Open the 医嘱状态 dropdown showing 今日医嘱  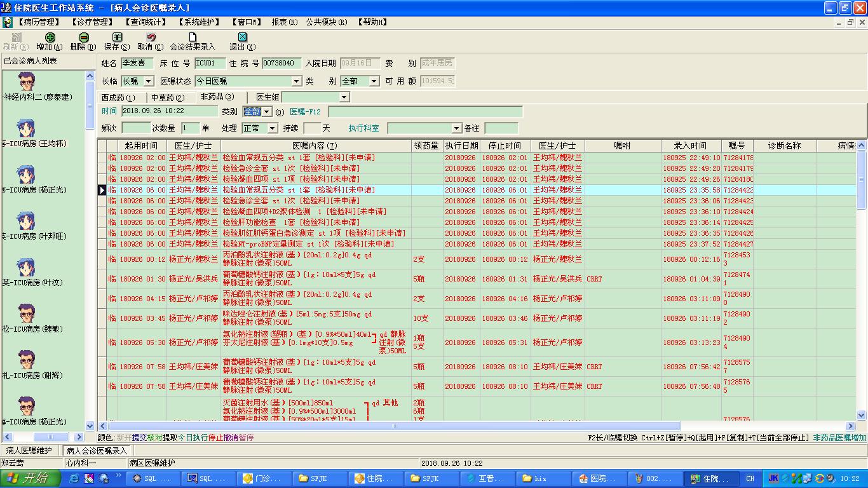pyautogui.click(x=296, y=81)
